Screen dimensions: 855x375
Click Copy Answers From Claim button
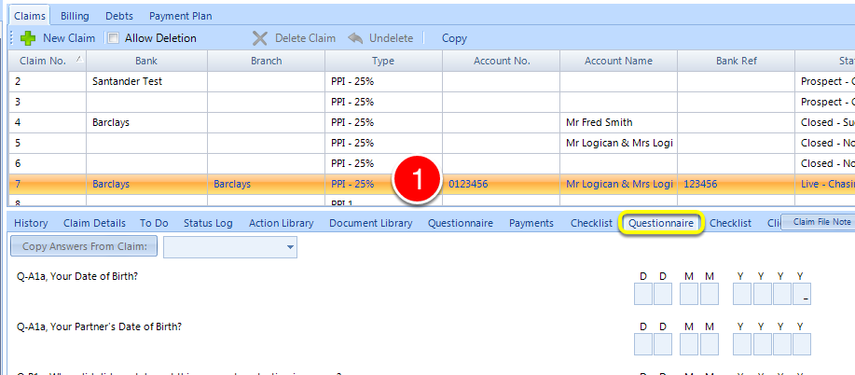[x=84, y=246]
